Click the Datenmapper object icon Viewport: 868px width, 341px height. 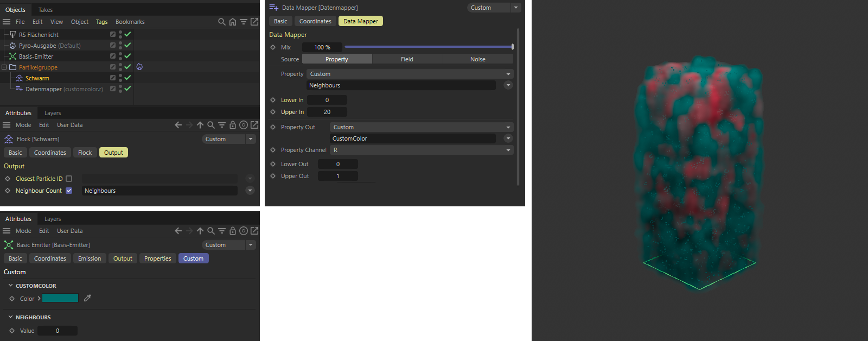19,89
